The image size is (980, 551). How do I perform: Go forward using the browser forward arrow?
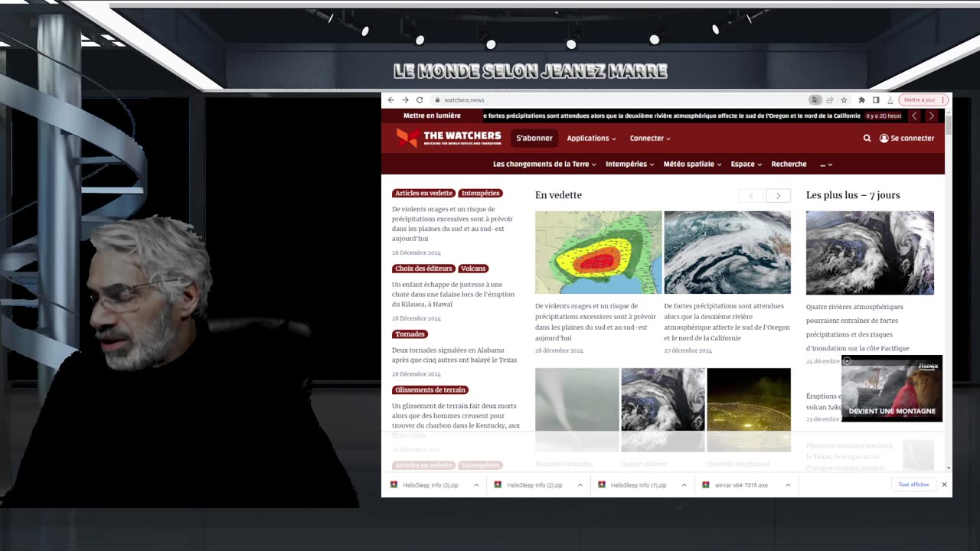tap(405, 100)
